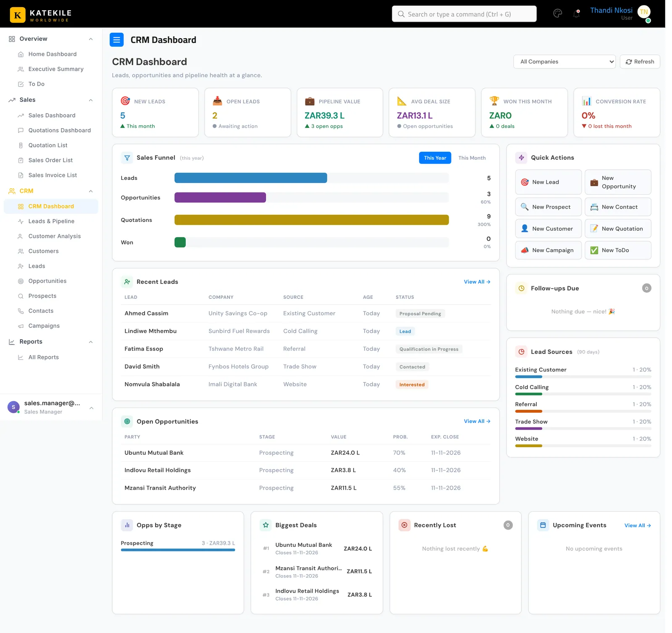Click the Refresh button
Image resolution: width=672 pixels, height=633 pixels.
(640, 62)
